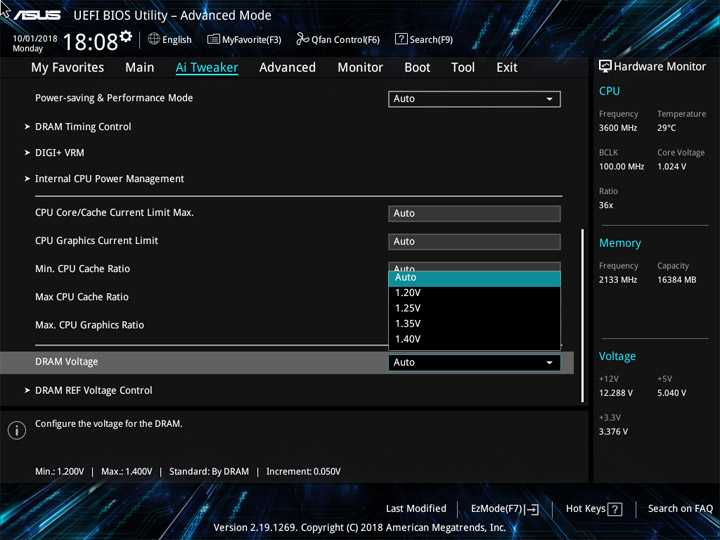The width and height of the screenshot is (720, 540).
Task: Click the Hot Keys question mark icon
Action: (614, 509)
